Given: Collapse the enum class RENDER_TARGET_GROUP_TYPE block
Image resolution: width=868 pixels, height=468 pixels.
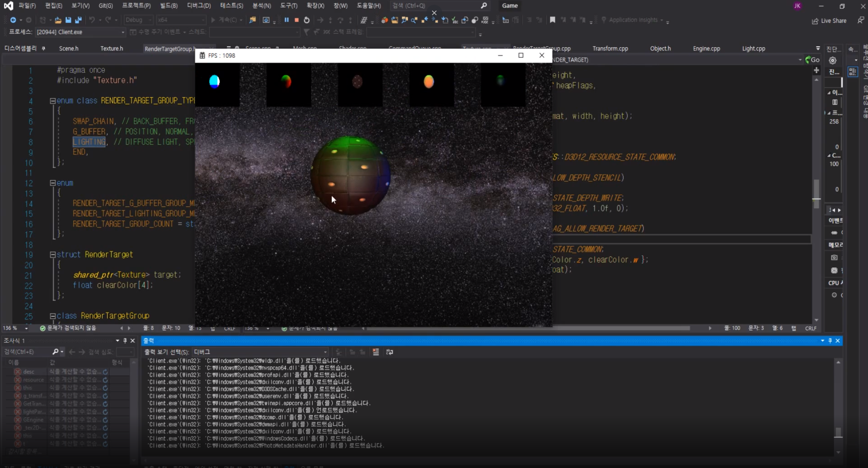Looking at the screenshot, I should click(x=53, y=101).
